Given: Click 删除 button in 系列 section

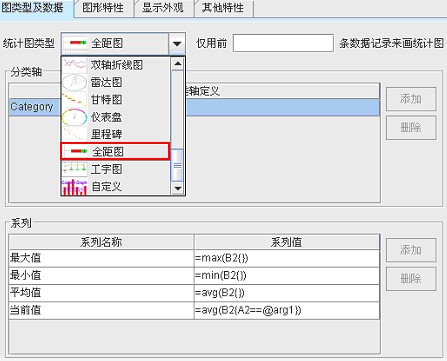Looking at the screenshot, I should point(411,278).
